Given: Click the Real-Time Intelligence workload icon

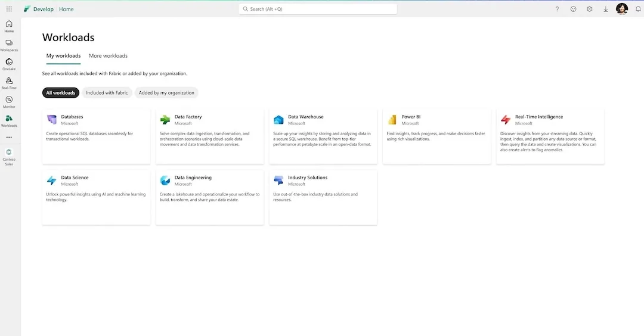Looking at the screenshot, I should (506, 119).
